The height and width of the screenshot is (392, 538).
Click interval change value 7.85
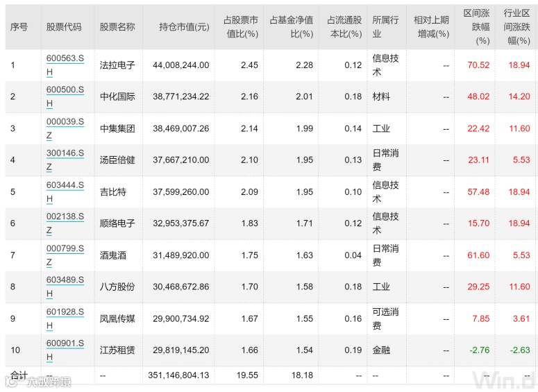point(480,318)
